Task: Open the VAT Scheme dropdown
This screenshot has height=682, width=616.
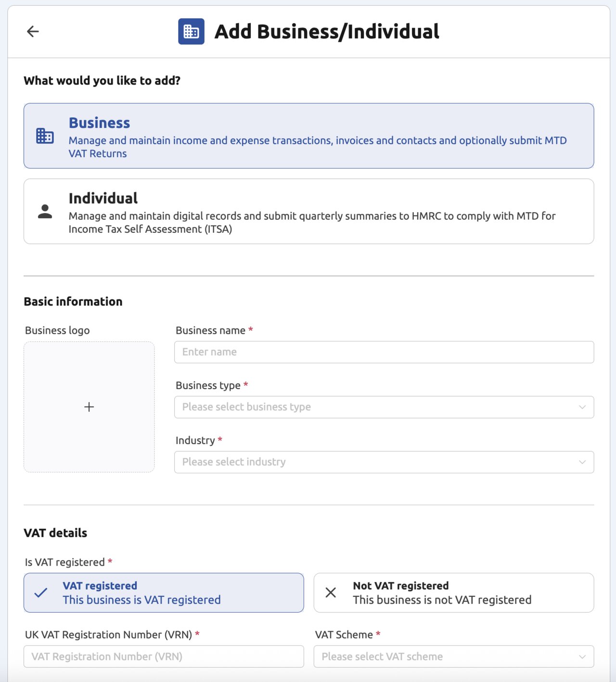Action: (x=452, y=656)
